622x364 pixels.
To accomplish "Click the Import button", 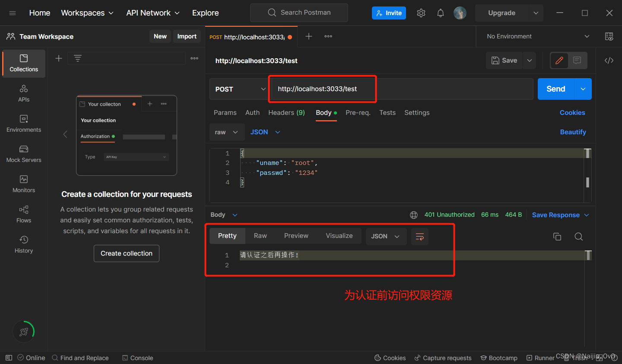I will point(187,36).
